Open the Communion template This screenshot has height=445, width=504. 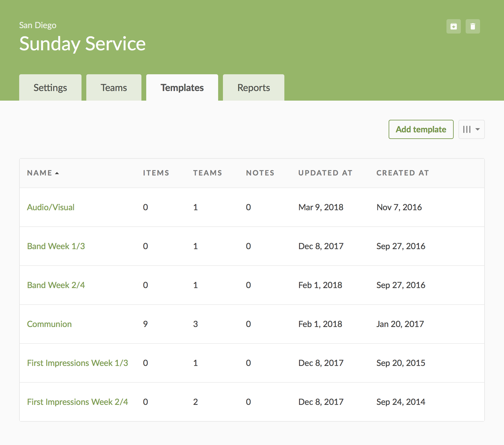[49, 324]
